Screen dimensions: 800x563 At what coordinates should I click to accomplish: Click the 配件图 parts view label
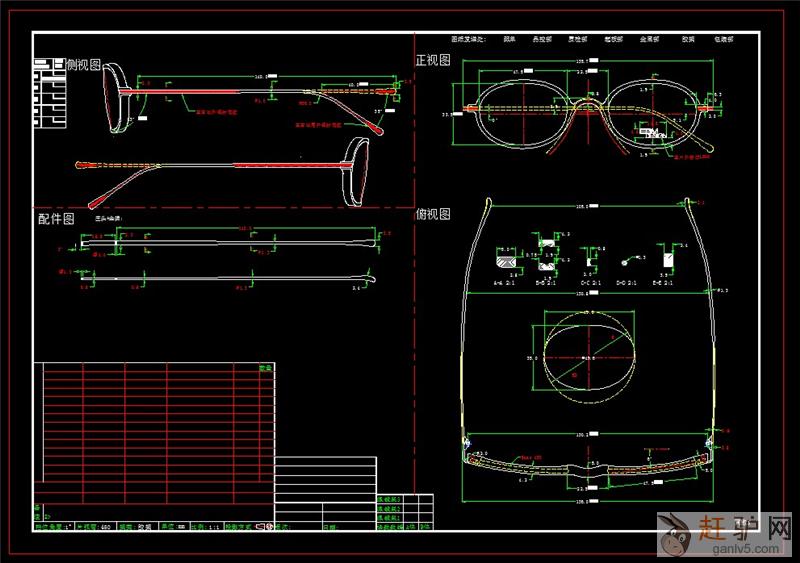pos(56,218)
